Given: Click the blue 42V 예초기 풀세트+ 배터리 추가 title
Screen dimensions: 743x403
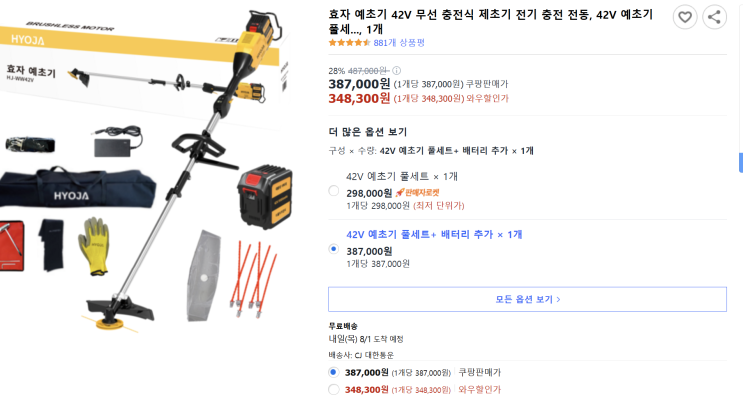Looking at the screenshot, I should [x=434, y=234].
